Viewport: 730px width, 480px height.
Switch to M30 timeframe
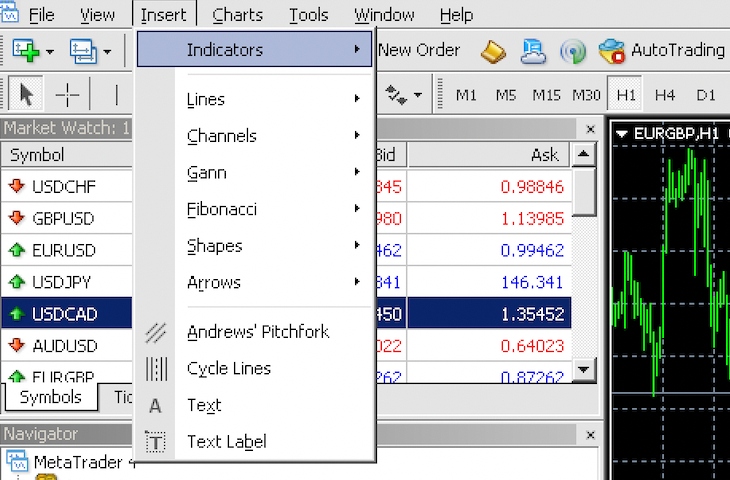[x=586, y=95]
